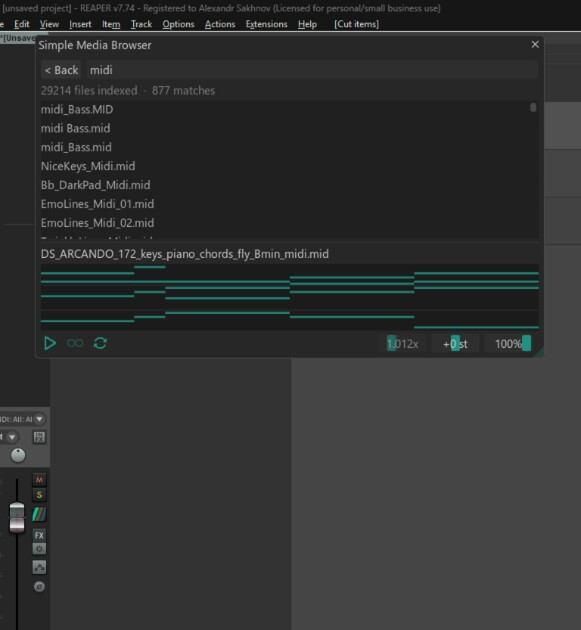Select the file 'midi Bass.mid' with a space
Screen dimensions: 581x630
pos(76,128)
